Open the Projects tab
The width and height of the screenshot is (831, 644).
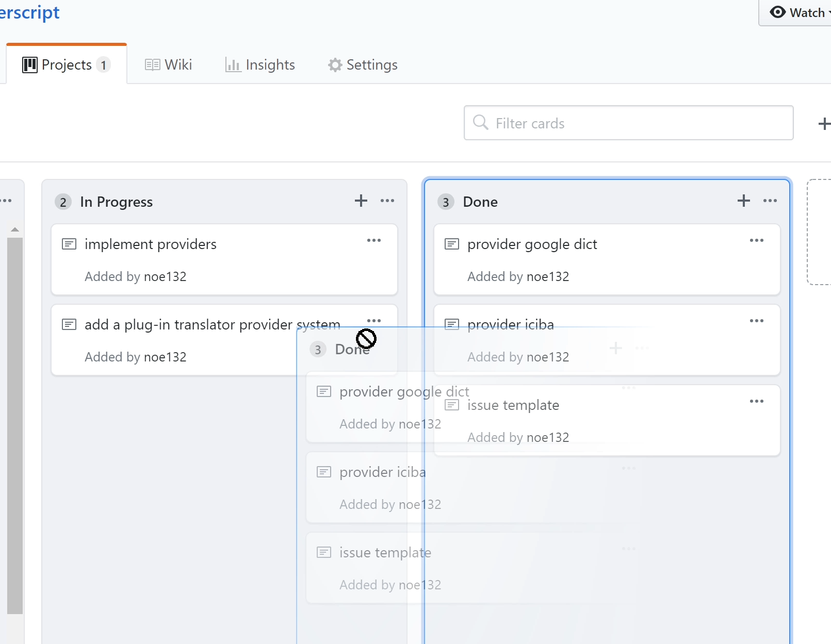coord(67,64)
